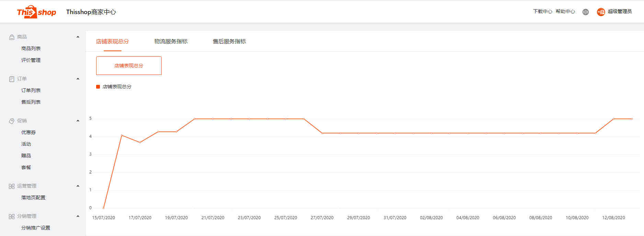Click the 商品 bag icon in sidebar
The image size is (644, 236).
click(x=12, y=37)
